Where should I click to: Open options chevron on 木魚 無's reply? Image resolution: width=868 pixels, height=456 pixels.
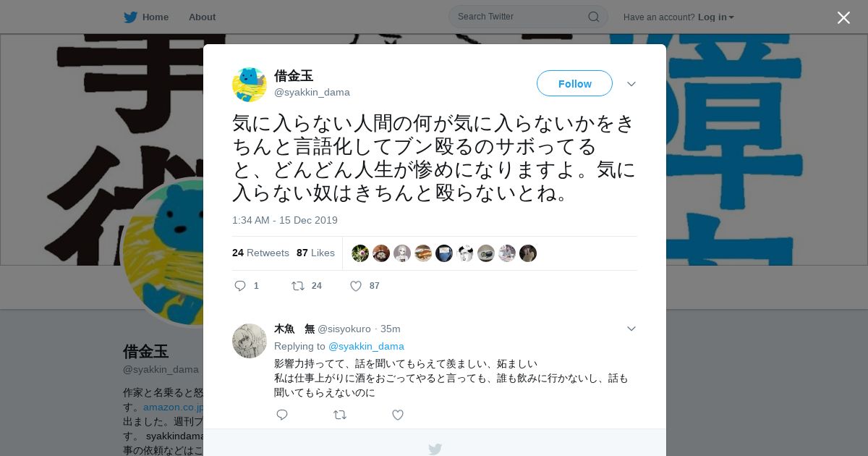(631, 329)
